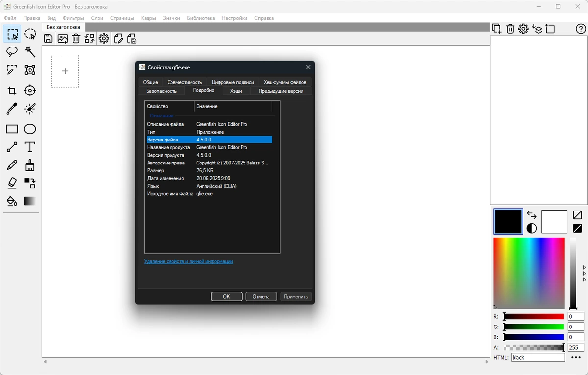Pick the Paint Bucket fill tool

pos(12,201)
